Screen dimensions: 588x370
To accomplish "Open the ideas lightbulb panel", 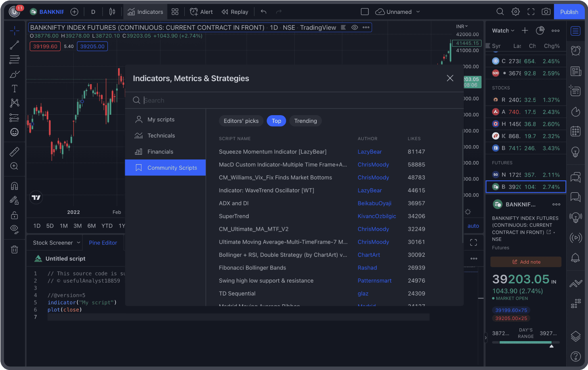I will coord(576,152).
